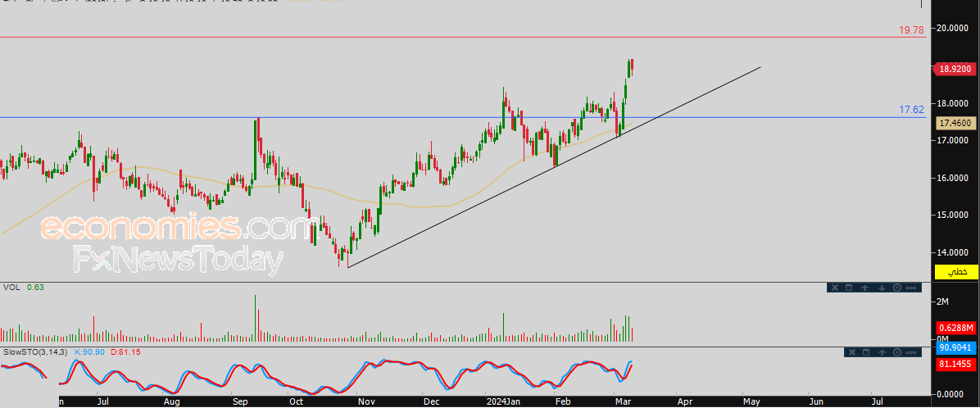Click the VOL indicator label

coord(10,288)
